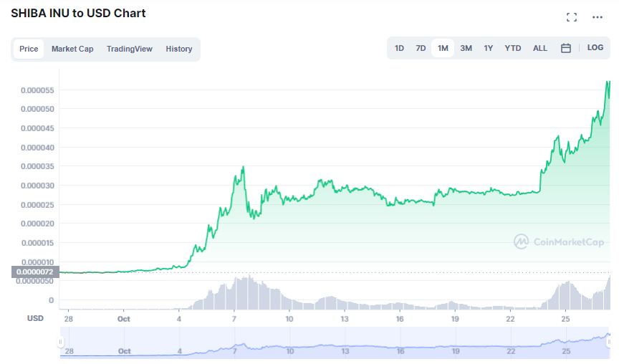Toggle the LOG scale button
The height and width of the screenshot is (364, 619).
click(595, 48)
